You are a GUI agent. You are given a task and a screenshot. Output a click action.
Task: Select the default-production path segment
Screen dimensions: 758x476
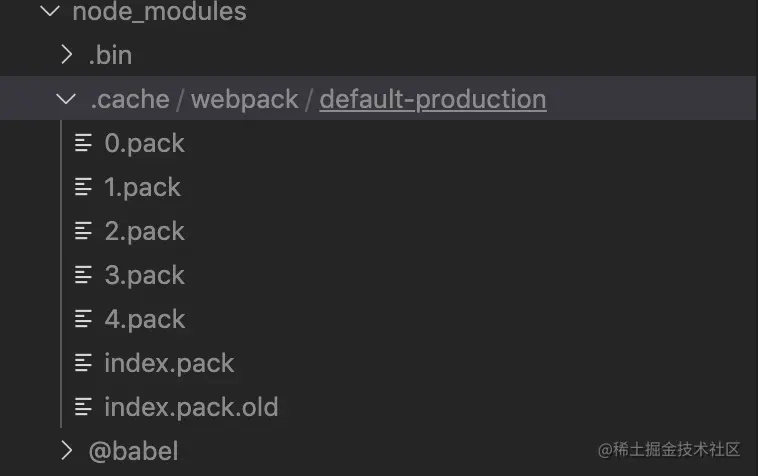pyautogui.click(x=433, y=100)
